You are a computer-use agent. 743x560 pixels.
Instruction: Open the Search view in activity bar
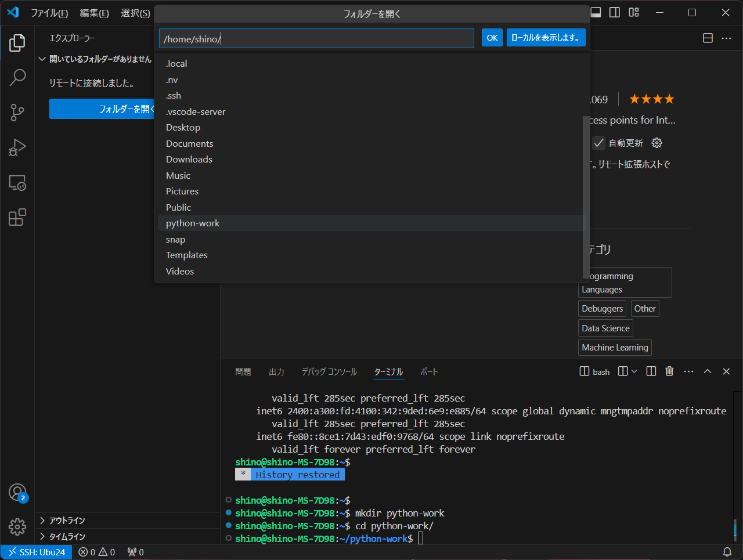pyautogui.click(x=17, y=77)
